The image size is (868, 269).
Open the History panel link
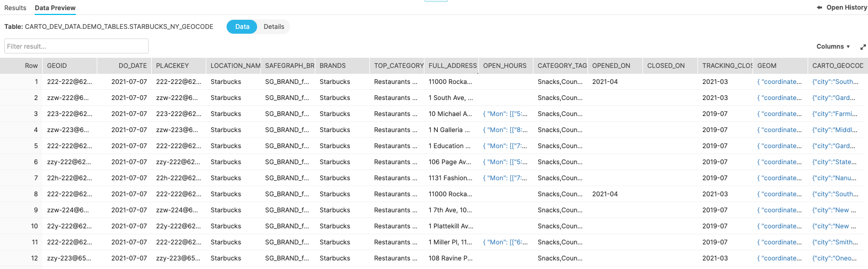(x=846, y=7)
